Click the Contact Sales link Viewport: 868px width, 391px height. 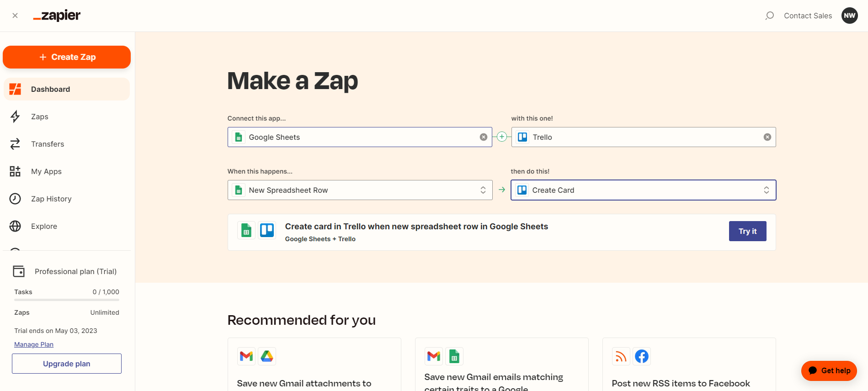point(808,16)
